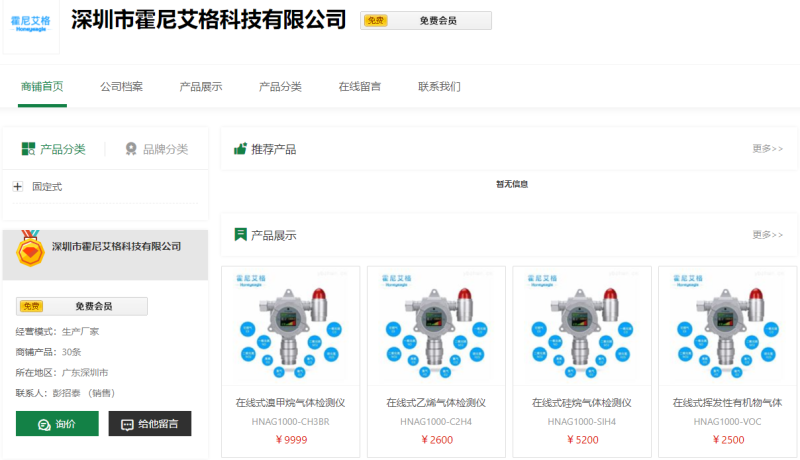The width and height of the screenshot is (800, 460).
Task: Click the Honeyeagle company logo
Action: pyautogui.click(x=31, y=23)
